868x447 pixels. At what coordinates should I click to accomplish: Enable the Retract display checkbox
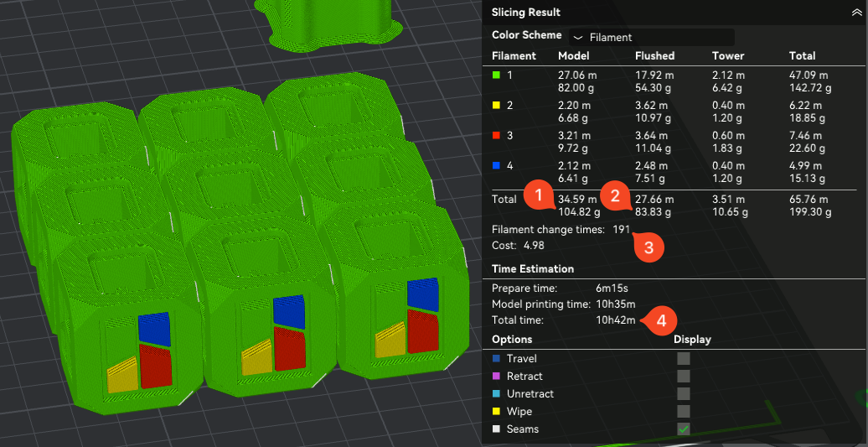click(684, 377)
